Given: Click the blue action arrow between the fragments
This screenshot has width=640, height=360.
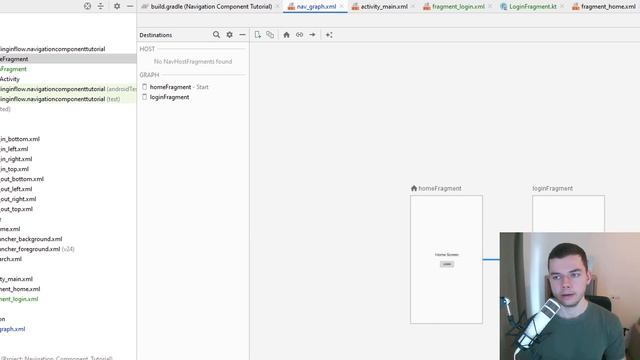Looking at the screenshot, I should [491, 259].
